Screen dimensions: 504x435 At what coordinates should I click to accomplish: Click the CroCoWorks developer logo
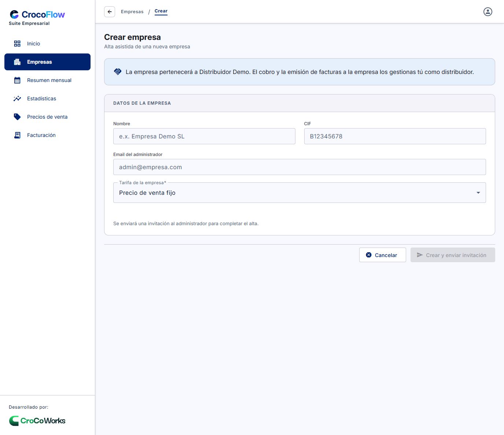click(x=37, y=421)
